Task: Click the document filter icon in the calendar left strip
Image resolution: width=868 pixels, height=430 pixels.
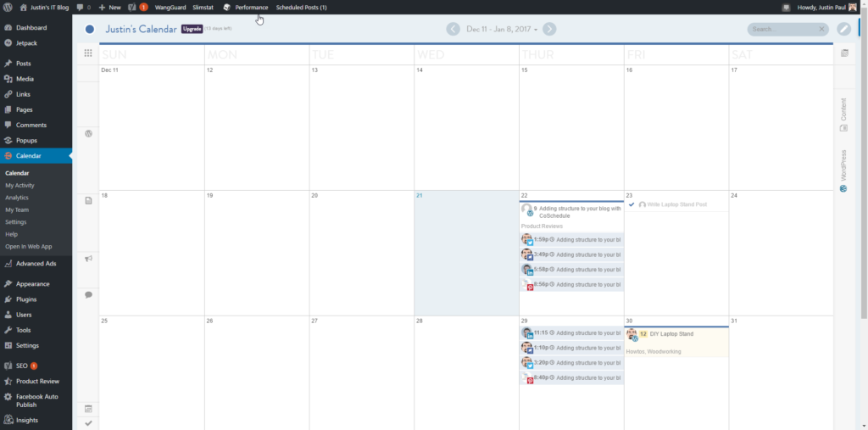Action: click(x=88, y=201)
